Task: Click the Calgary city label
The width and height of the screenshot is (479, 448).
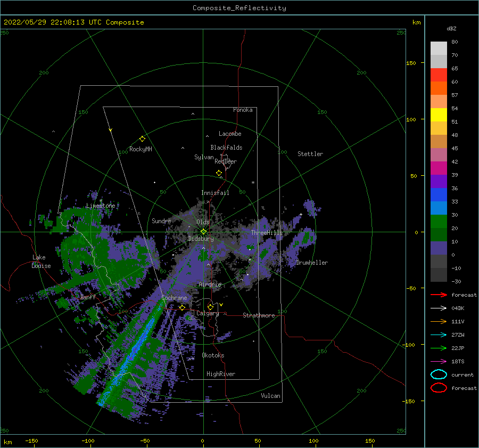Action: (x=208, y=313)
